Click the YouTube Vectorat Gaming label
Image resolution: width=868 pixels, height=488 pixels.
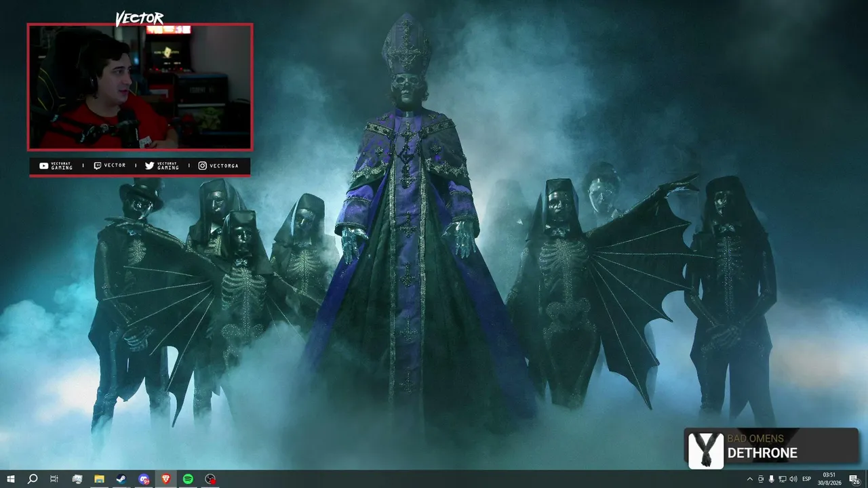click(56, 166)
